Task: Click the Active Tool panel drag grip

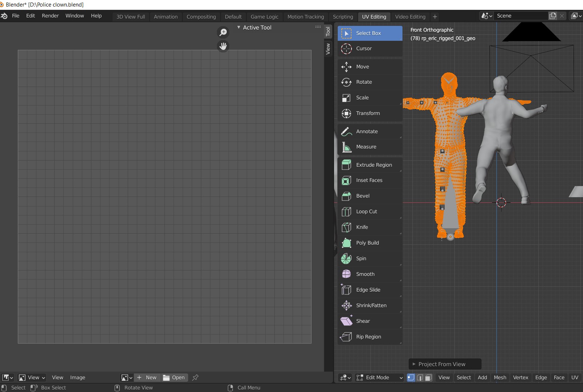Action: 318,27
